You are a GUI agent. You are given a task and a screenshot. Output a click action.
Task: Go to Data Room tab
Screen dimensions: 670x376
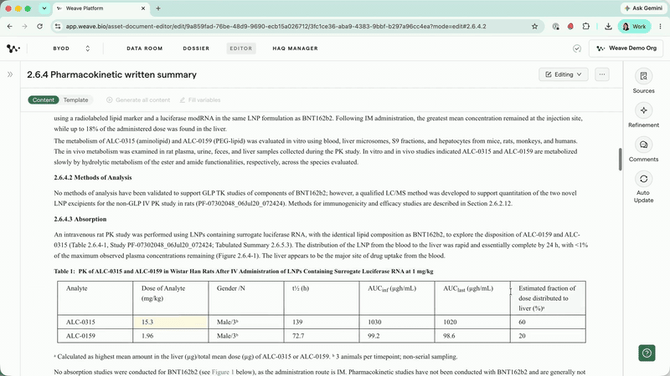[144, 48]
